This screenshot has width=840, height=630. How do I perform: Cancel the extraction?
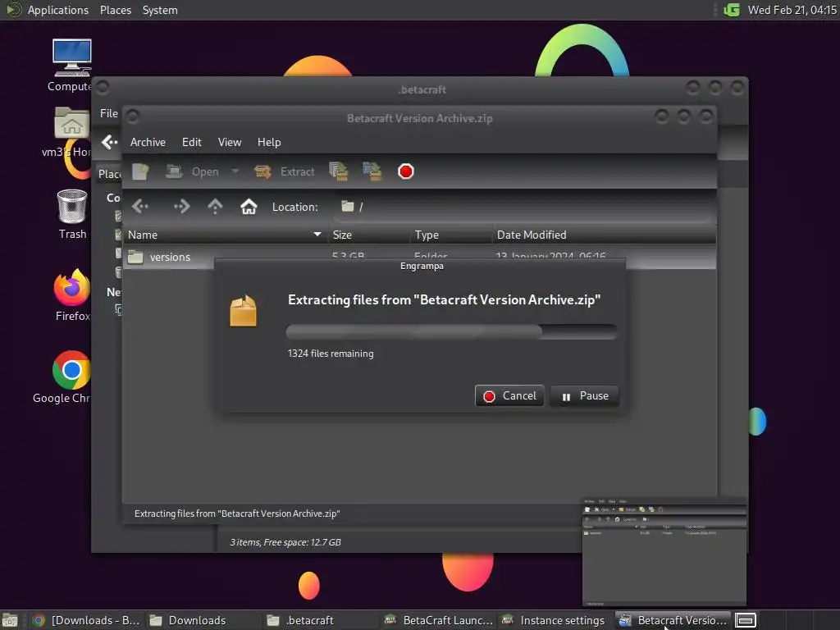(x=509, y=396)
